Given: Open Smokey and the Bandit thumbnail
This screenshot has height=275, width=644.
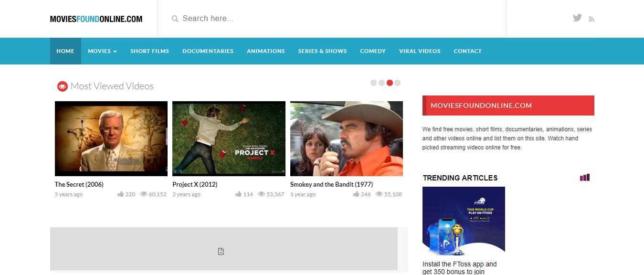Looking at the screenshot, I should [x=347, y=138].
